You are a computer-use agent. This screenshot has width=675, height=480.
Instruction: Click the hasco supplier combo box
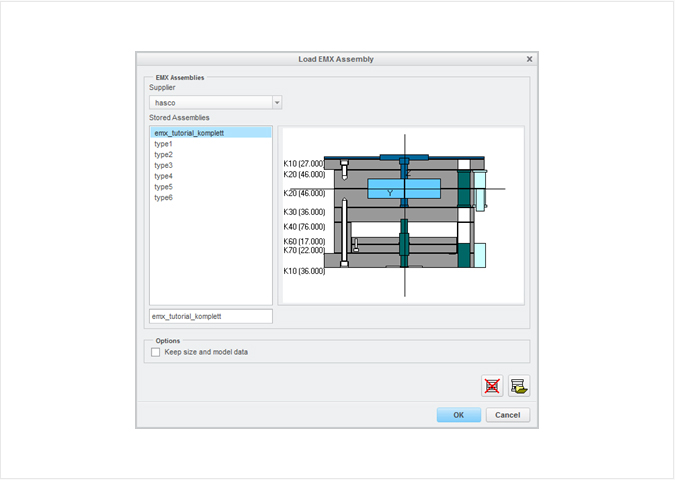click(x=215, y=102)
